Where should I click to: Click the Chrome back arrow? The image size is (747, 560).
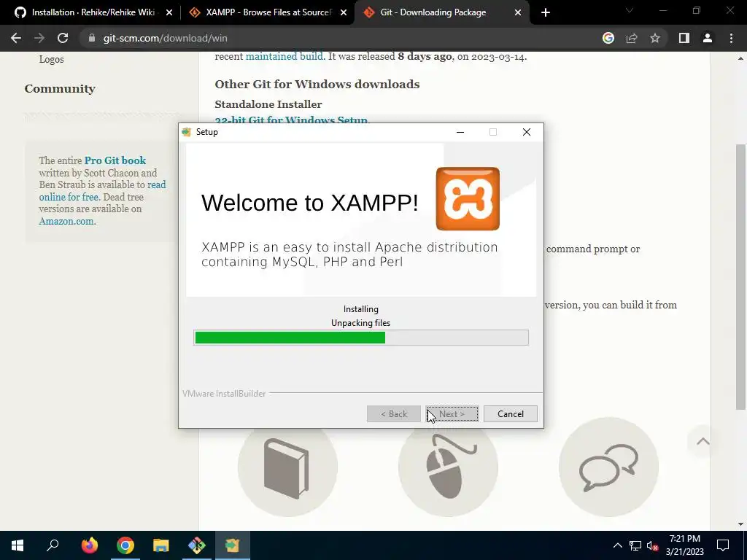point(16,38)
